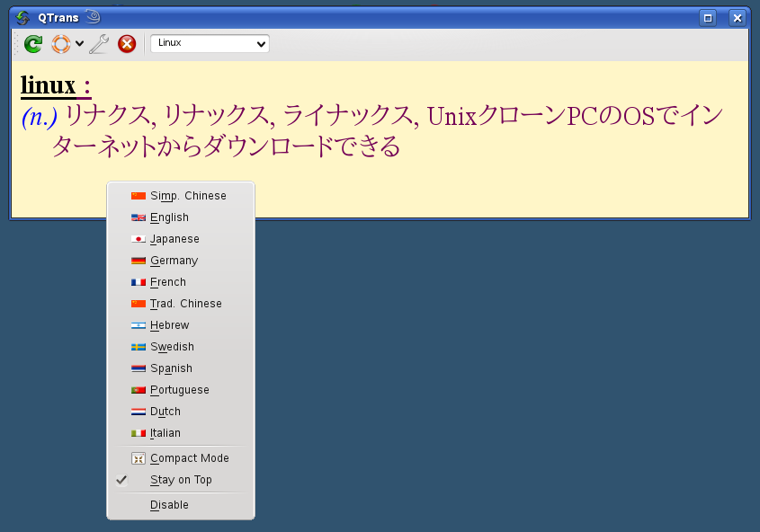Click the QTrans title bar app icon
The width and height of the screenshot is (760, 532).
point(22,18)
